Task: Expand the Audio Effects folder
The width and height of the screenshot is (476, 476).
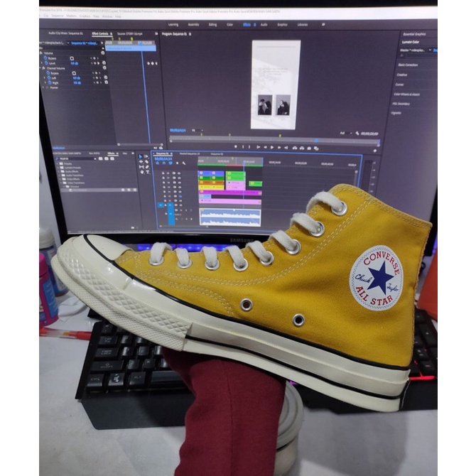Action: pos(58,171)
